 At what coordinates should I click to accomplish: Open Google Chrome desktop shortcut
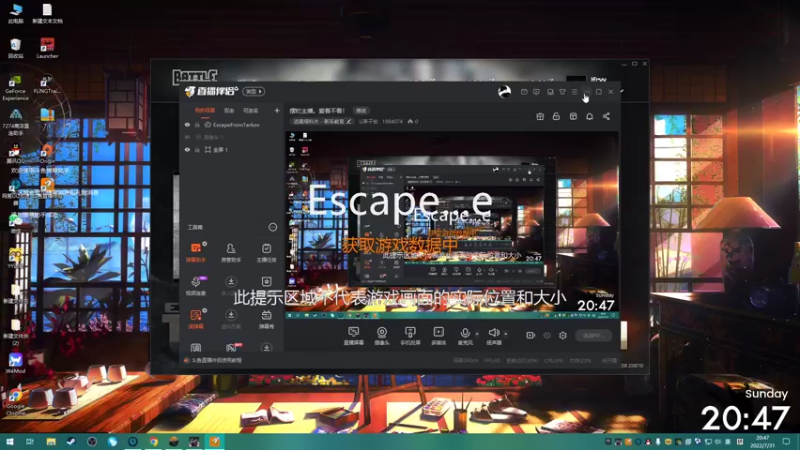pyautogui.click(x=15, y=403)
